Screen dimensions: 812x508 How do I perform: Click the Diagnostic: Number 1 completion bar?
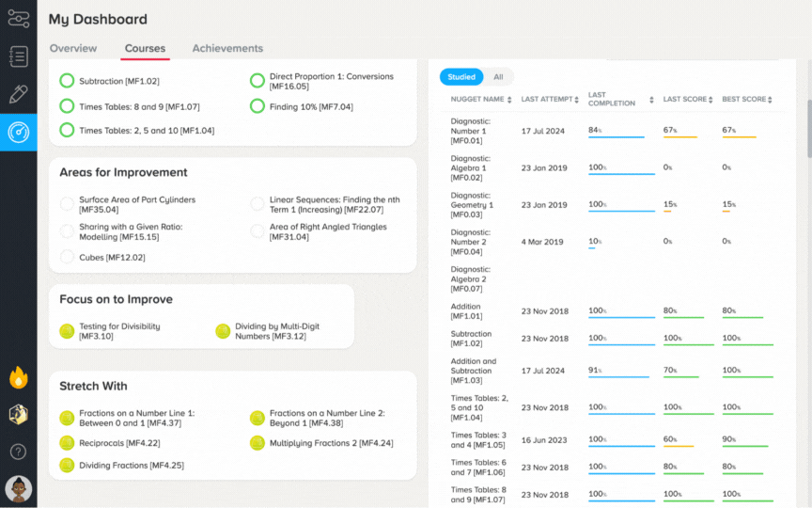[617, 136]
